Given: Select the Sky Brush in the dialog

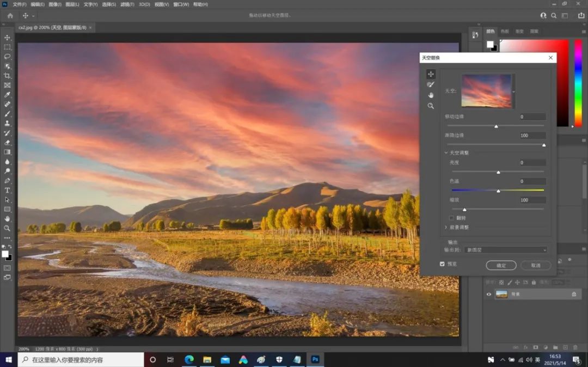Looking at the screenshot, I should tap(431, 84).
